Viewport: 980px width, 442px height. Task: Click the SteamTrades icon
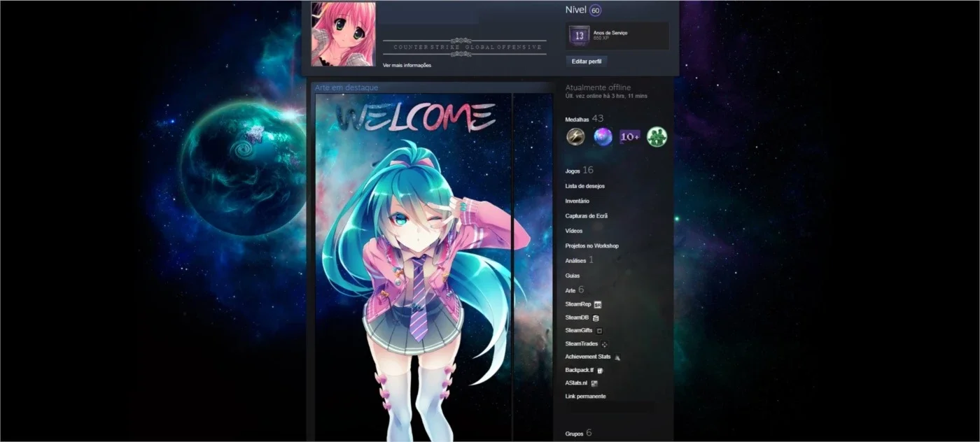click(x=605, y=344)
